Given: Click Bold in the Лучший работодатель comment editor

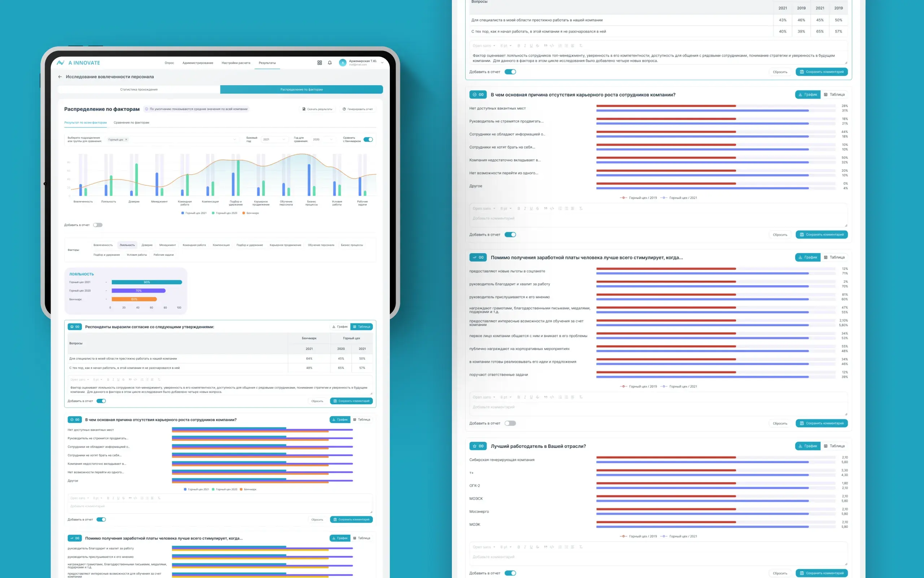Looking at the screenshot, I should click(x=519, y=547).
